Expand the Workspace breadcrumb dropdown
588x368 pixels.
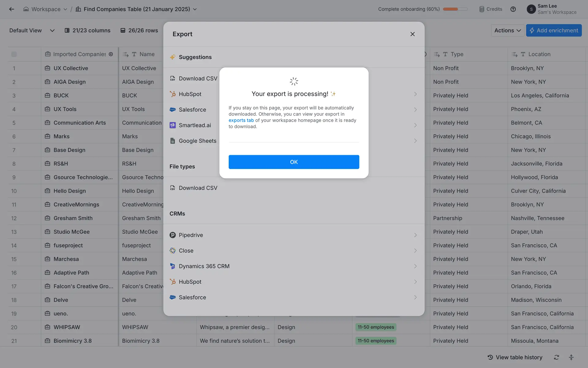tap(65, 9)
